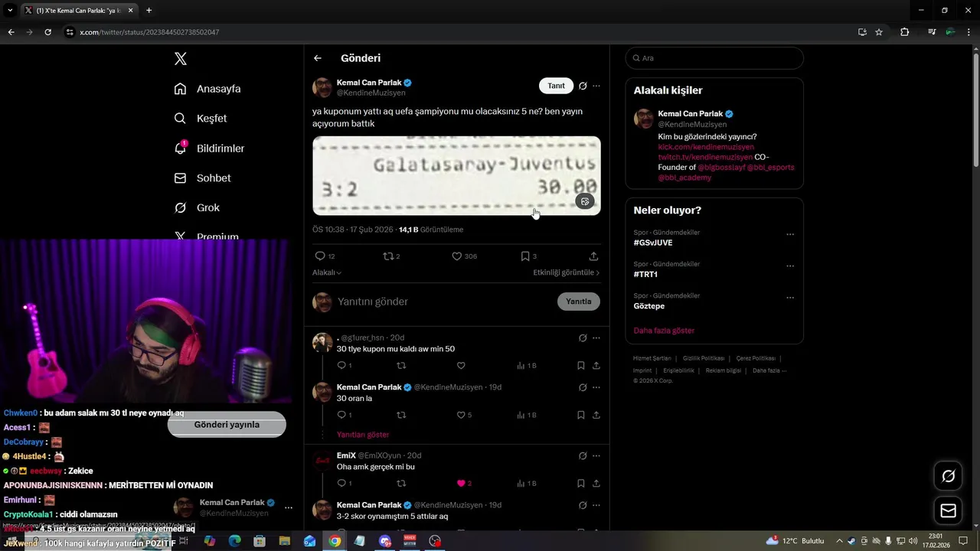
Task: Bookmark the EmiX reply
Action: 581,484
